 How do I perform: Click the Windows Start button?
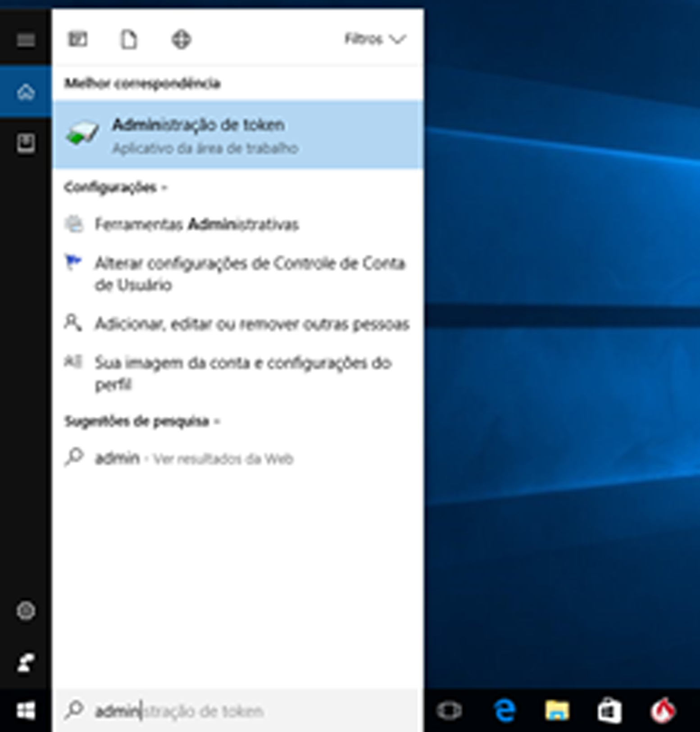(26, 711)
